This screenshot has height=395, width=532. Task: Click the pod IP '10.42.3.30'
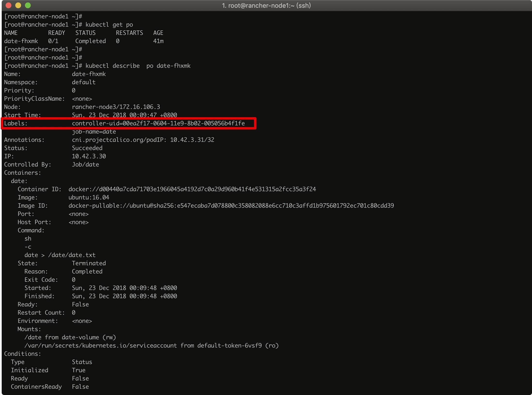pyautogui.click(x=89, y=156)
